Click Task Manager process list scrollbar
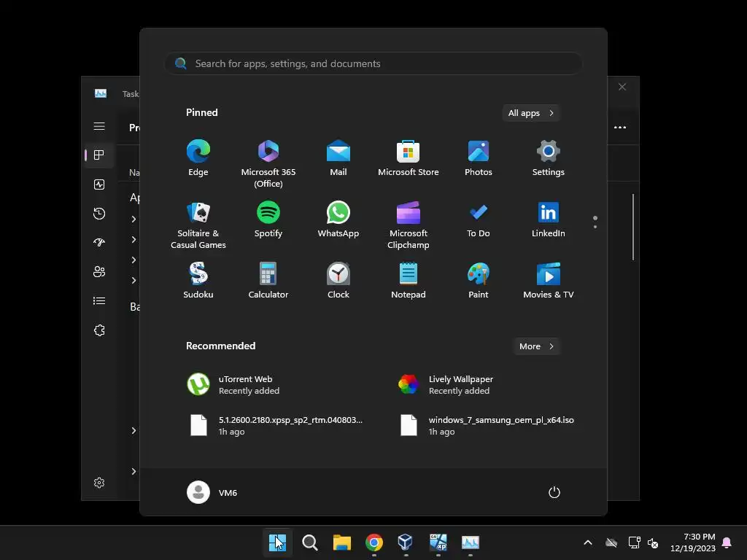747x560 pixels. 633,227
